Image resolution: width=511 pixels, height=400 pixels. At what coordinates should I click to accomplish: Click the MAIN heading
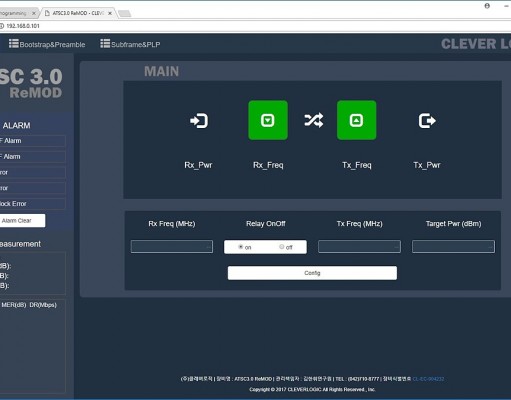pos(162,71)
